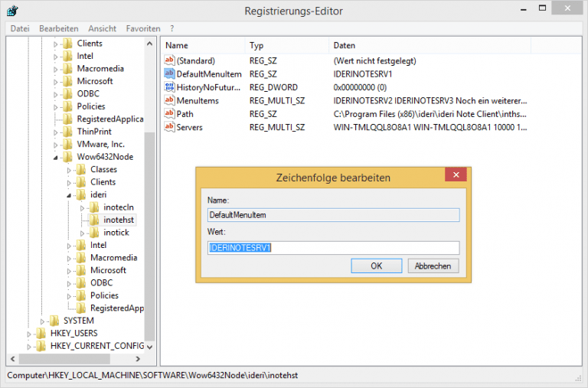
Task: Click the status bar registry path
Action: coord(152,375)
